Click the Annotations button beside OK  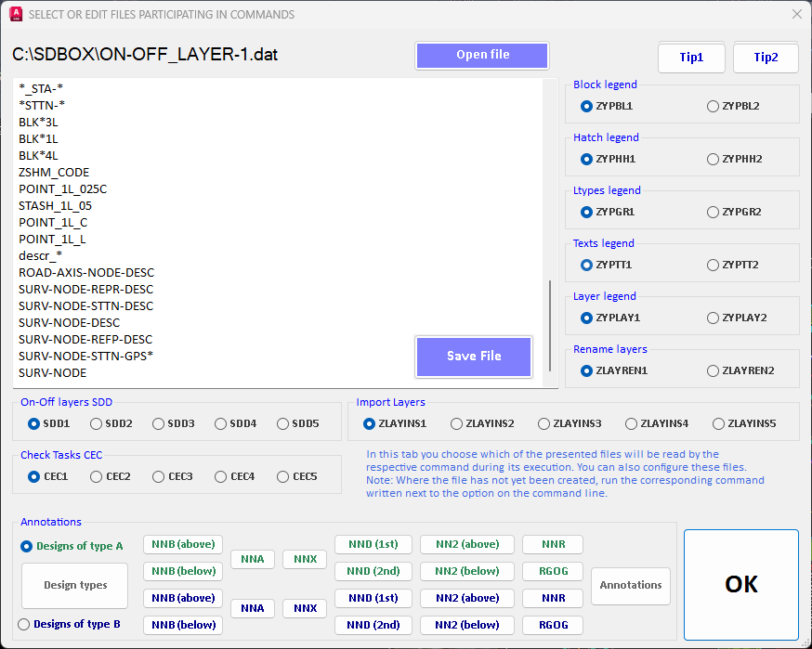(x=630, y=585)
